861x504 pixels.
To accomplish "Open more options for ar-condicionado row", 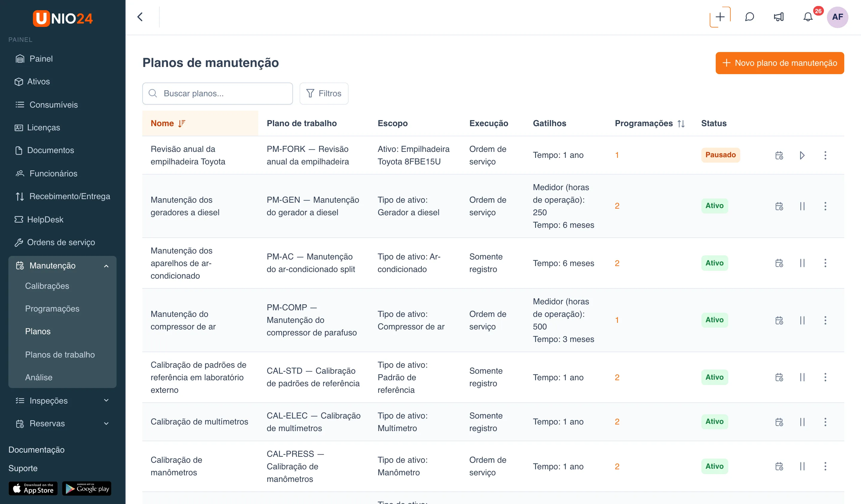I will point(825,263).
